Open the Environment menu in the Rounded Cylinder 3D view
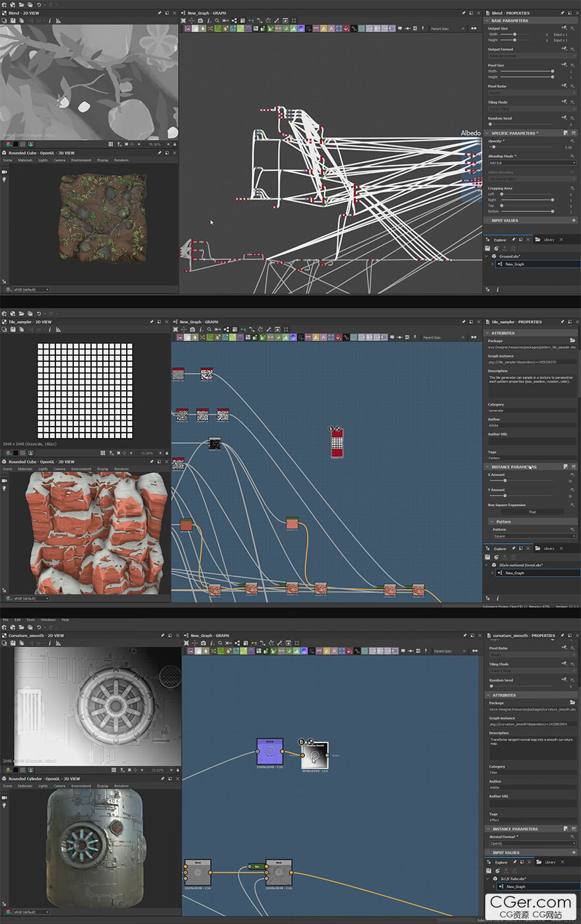The width and height of the screenshot is (581, 924). pyautogui.click(x=81, y=786)
